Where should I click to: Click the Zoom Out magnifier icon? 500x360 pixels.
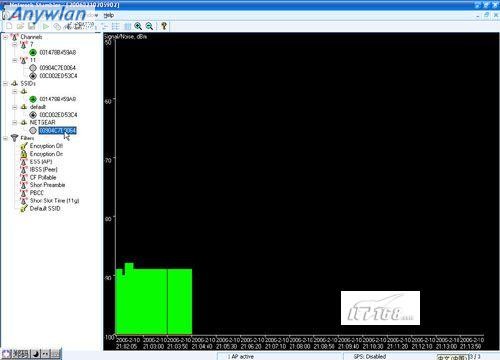coord(149,26)
